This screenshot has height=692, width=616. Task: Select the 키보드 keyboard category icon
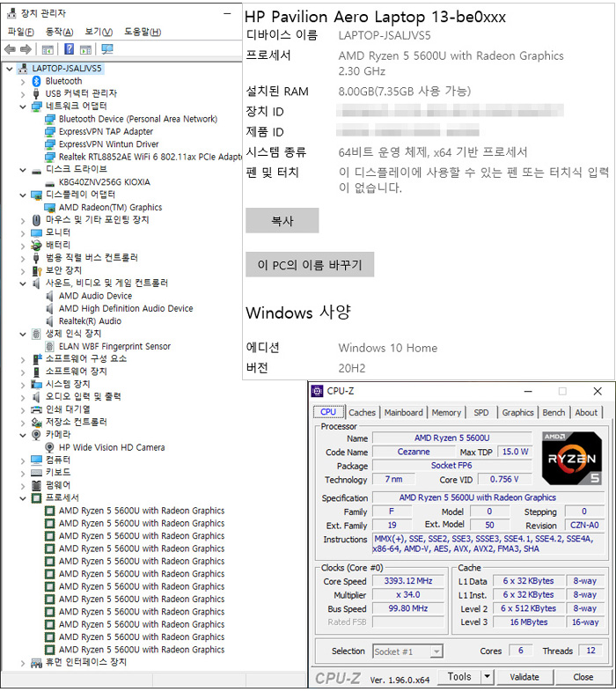coord(37,473)
